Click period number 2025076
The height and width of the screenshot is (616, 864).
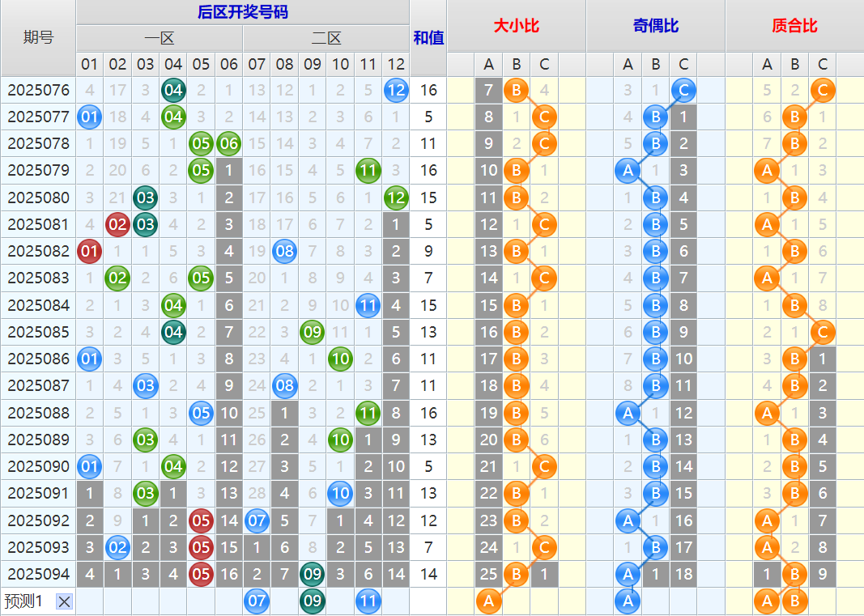pos(38,90)
